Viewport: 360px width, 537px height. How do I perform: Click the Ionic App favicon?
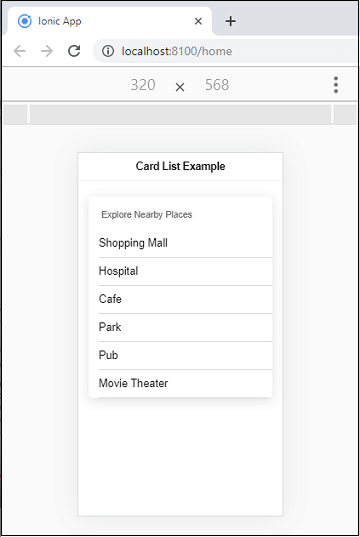25,21
